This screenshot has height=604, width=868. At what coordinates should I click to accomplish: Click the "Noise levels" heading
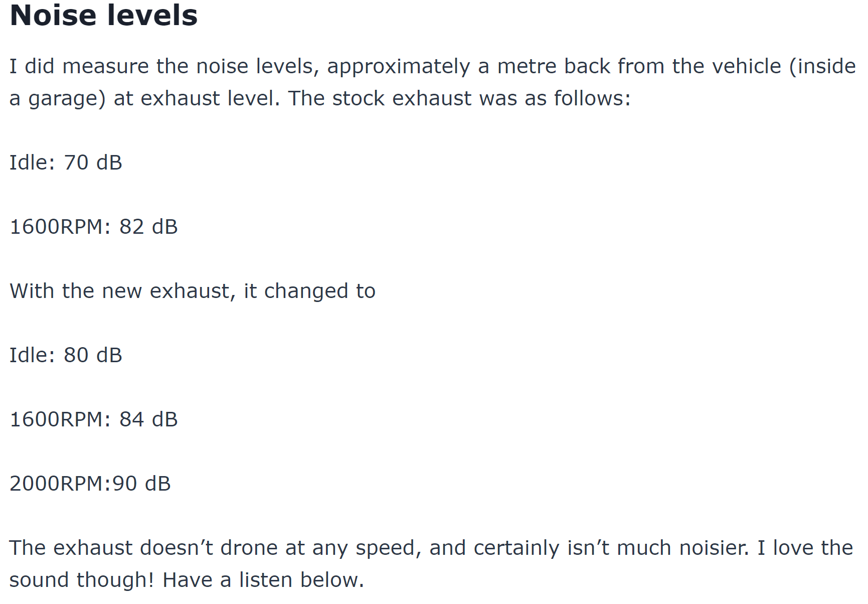click(104, 15)
